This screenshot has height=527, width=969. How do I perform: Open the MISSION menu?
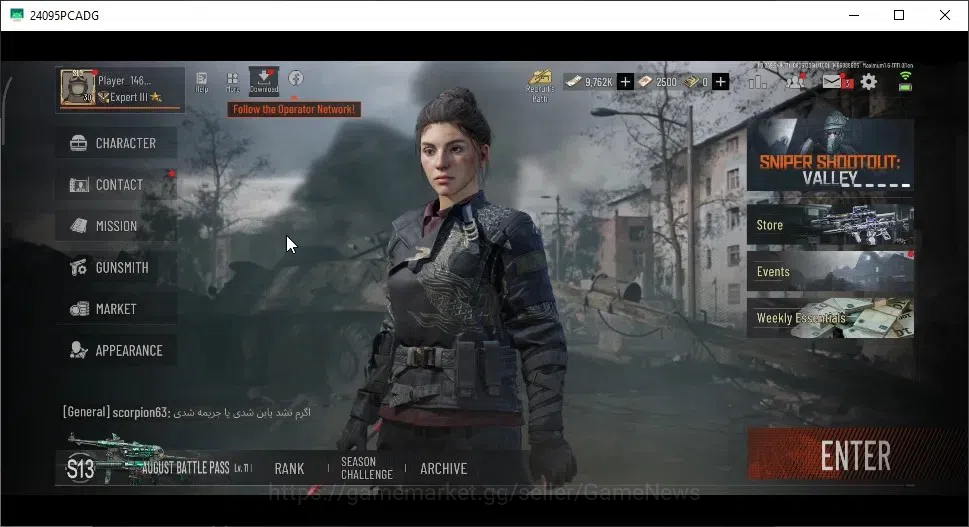click(x=116, y=226)
